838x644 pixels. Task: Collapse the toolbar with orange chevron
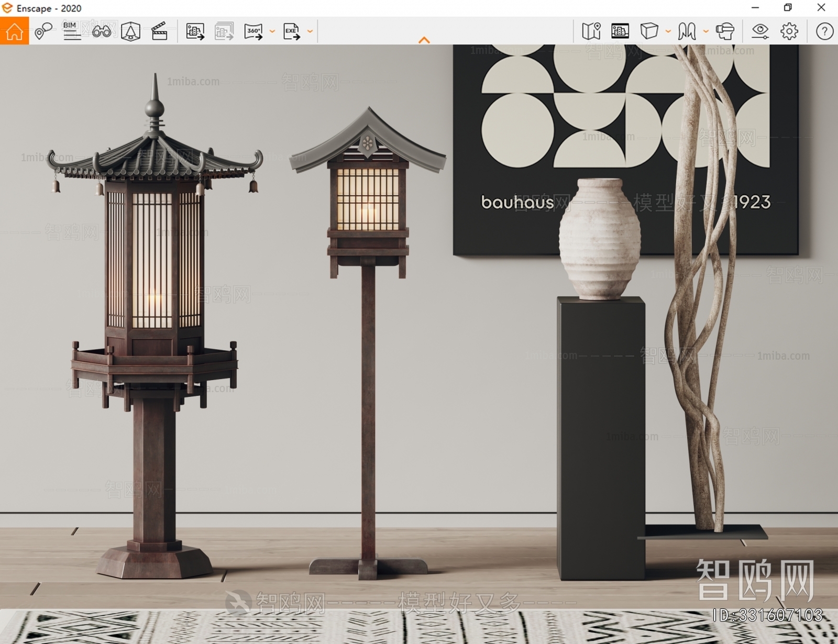424,40
